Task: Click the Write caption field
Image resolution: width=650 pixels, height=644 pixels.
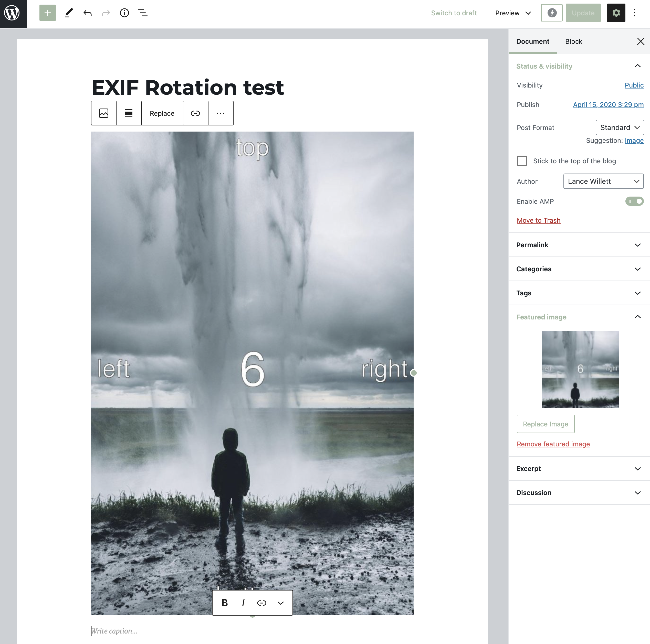Action: 252,631
